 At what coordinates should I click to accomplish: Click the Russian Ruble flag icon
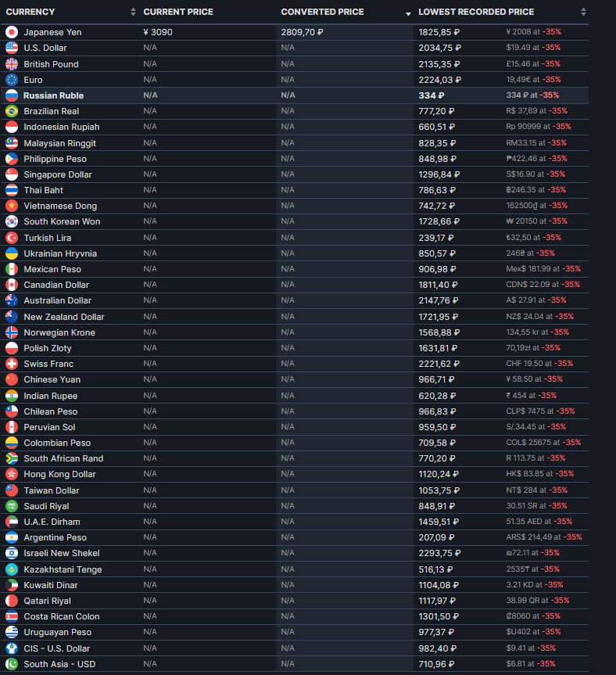tap(12, 95)
